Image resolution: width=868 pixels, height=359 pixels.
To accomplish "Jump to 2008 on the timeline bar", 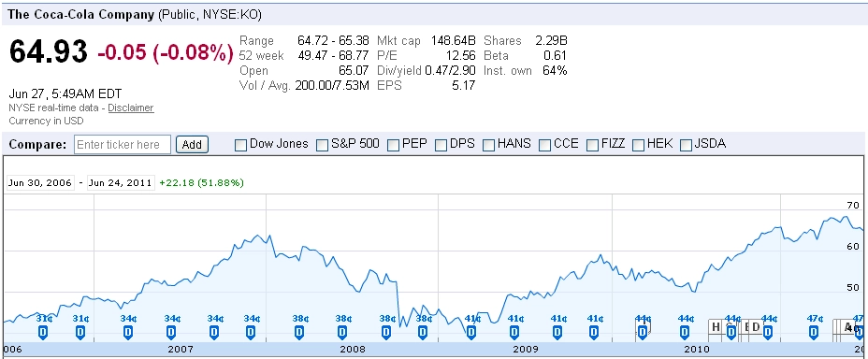I will pos(354,349).
